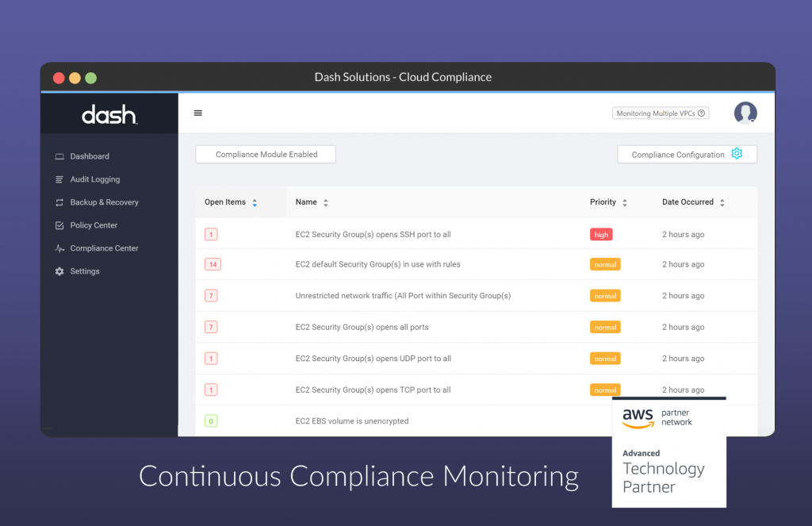The width and height of the screenshot is (812, 526).
Task: Click the Compliance Module Enabled button
Action: click(x=266, y=155)
